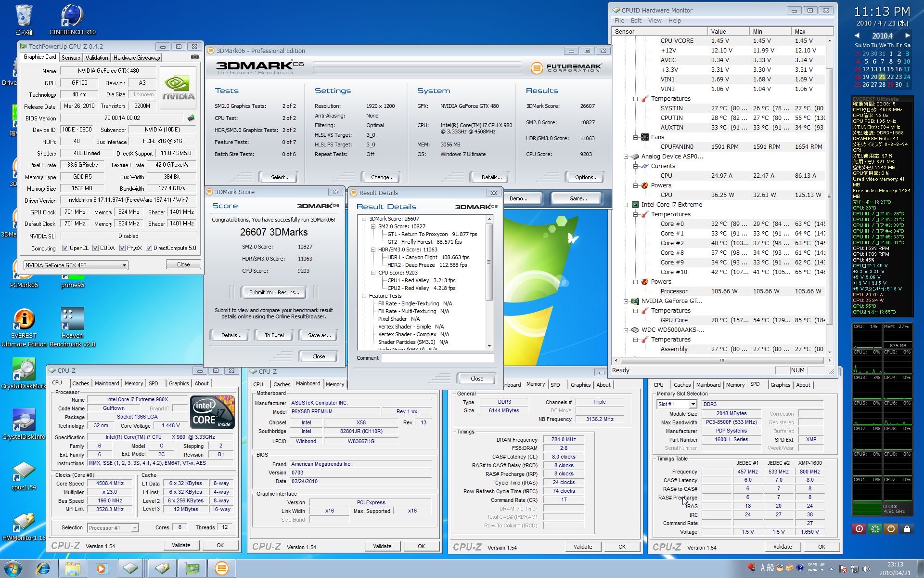Click the Windows Start orb

click(13, 568)
